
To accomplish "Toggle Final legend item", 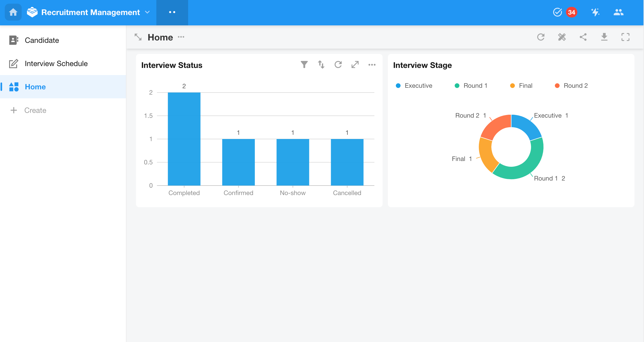I will pyautogui.click(x=521, y=86).
